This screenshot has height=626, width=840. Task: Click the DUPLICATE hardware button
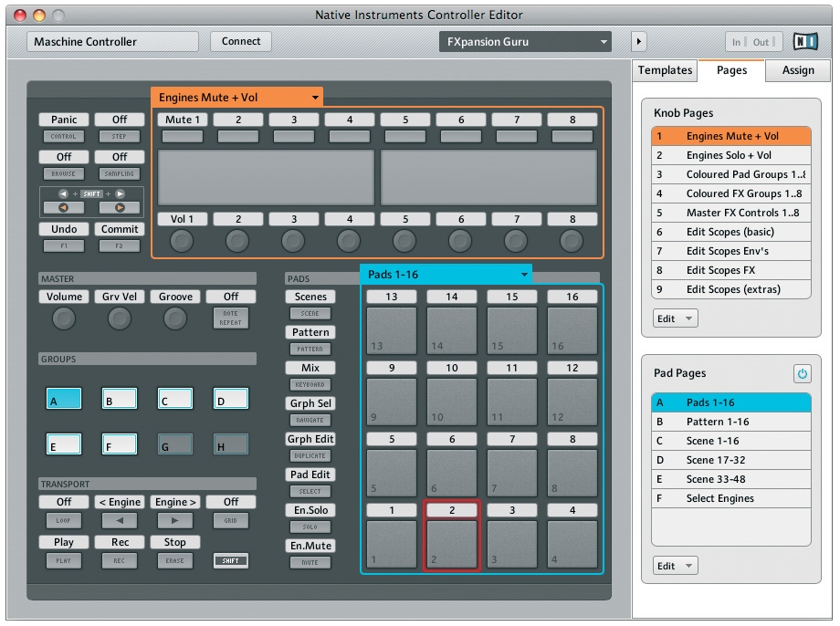pyautogui.click(x=310, y=455)
